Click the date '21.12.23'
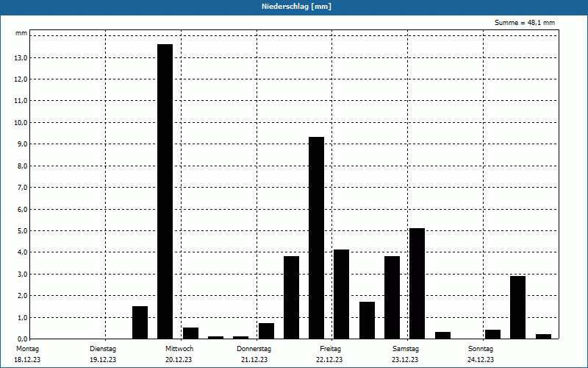Screen dimensions: 588x368 254,360
